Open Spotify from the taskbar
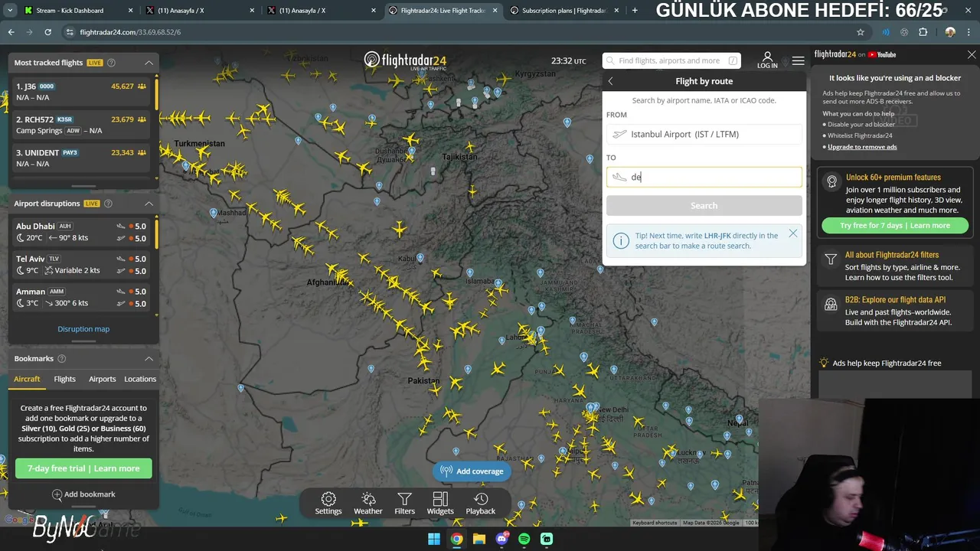980x551 pixels. point(524,539)
